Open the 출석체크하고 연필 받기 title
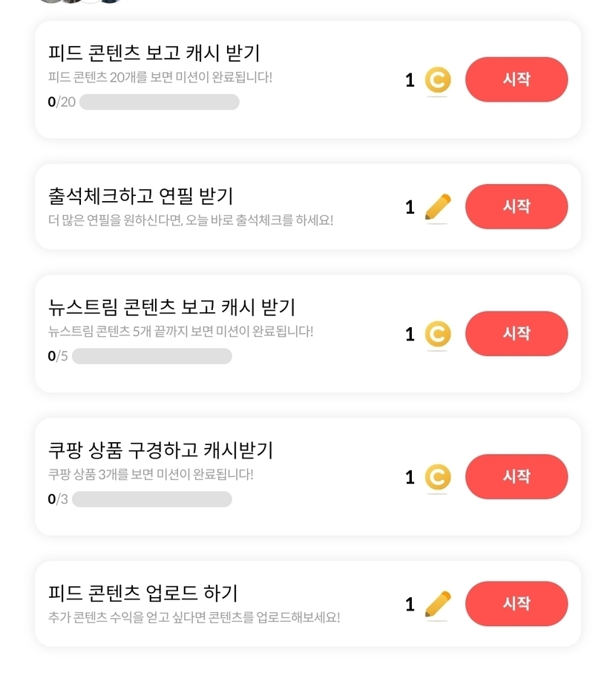Viewport: 616px width, 681px height. tap(140, 196)
